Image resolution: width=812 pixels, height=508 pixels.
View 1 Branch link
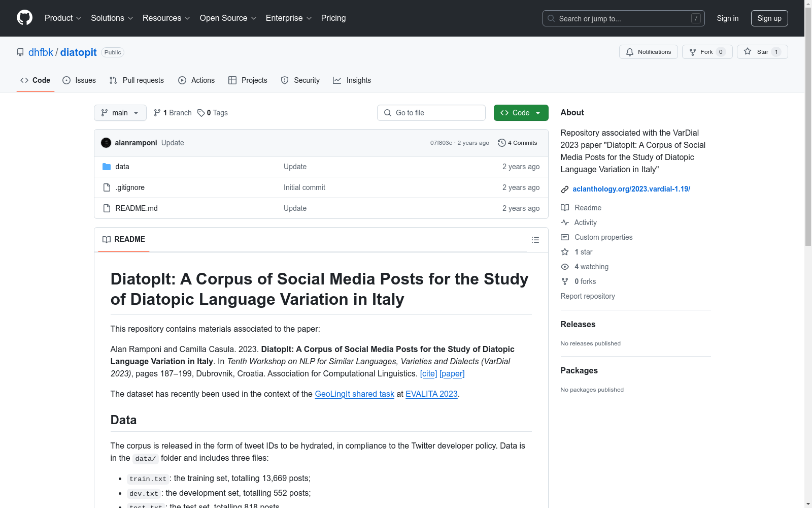173,113
